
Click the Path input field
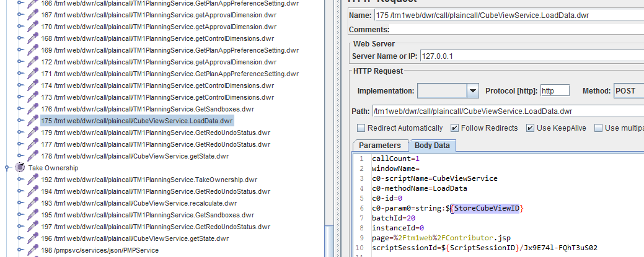pos(508,111)
